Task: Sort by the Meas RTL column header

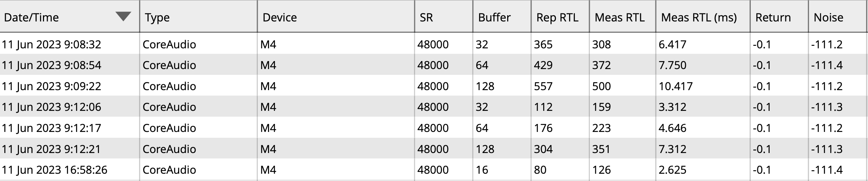Action: tap(619, 17)
